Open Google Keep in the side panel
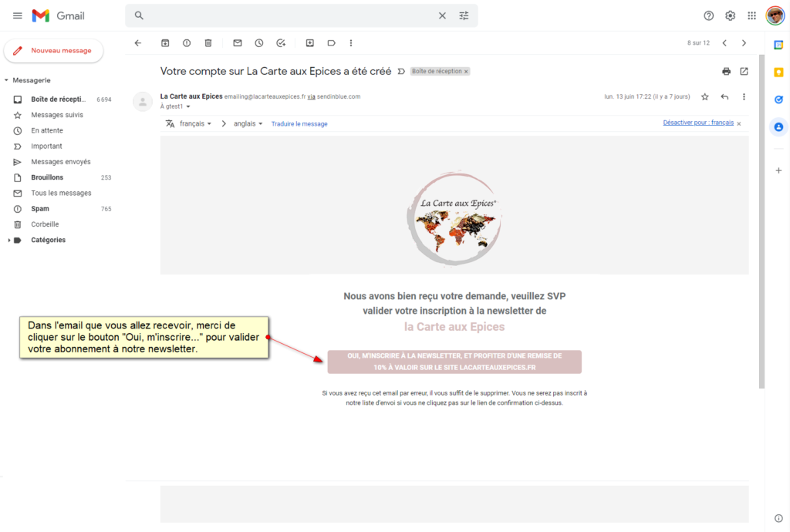790x532 pixels. tap(778, 72)
